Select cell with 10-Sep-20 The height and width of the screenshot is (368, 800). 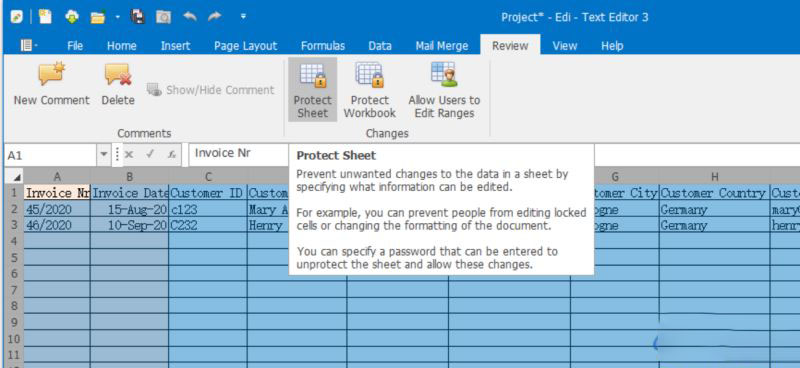click(130, 225)
